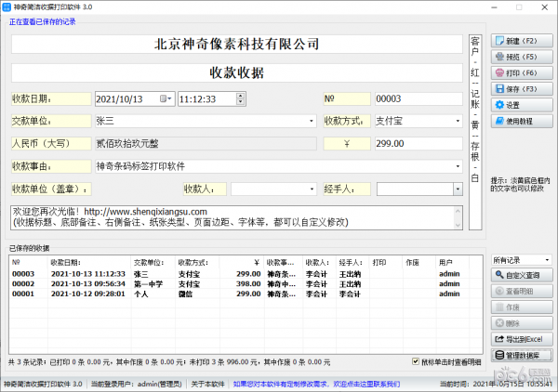Viewport: 558px width, 392px height.
Task: Expand the 交款单位 payer dropdown
Action: pyautogui.click(x=311, y=121)
